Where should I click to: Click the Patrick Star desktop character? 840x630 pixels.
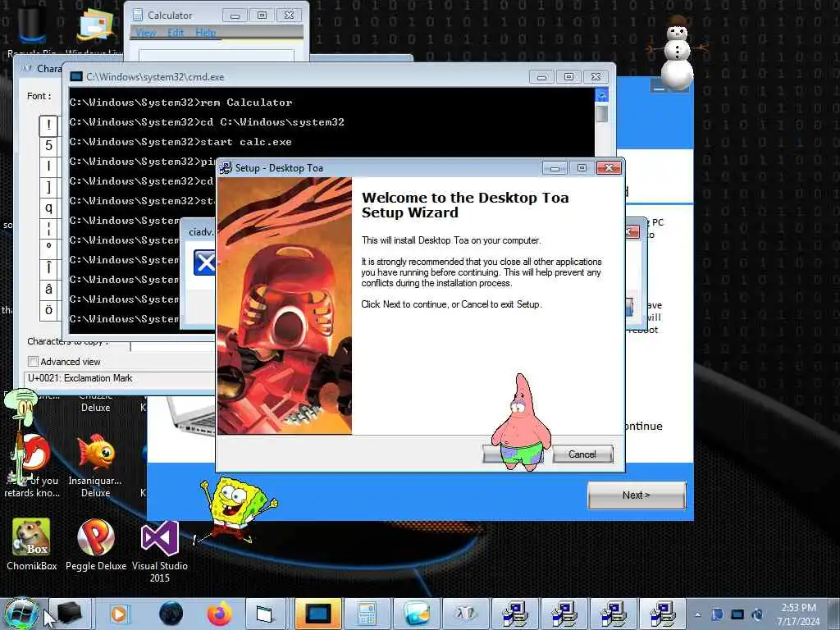point(521,423)
